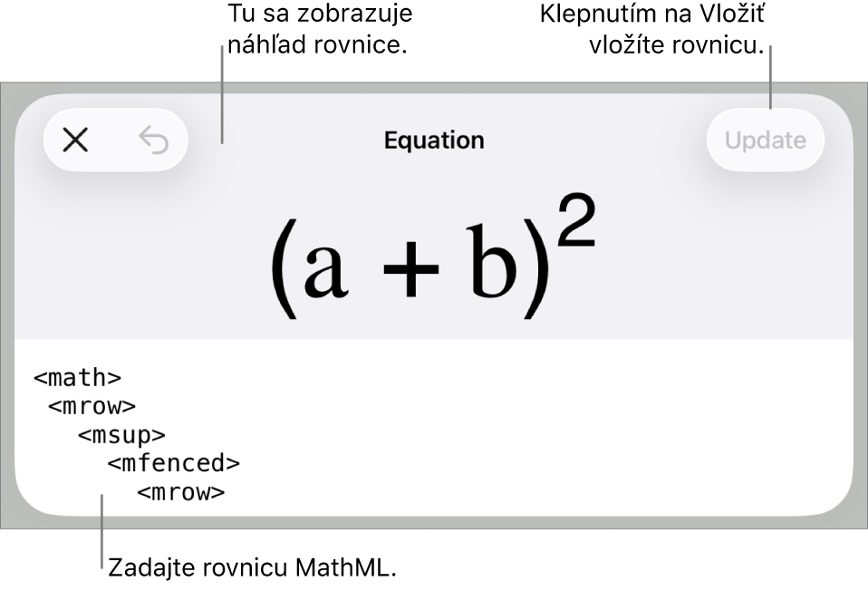Place cursor on the first <mrow> line
The height and width of the screenshot is (591, 868).
[92, 406]
